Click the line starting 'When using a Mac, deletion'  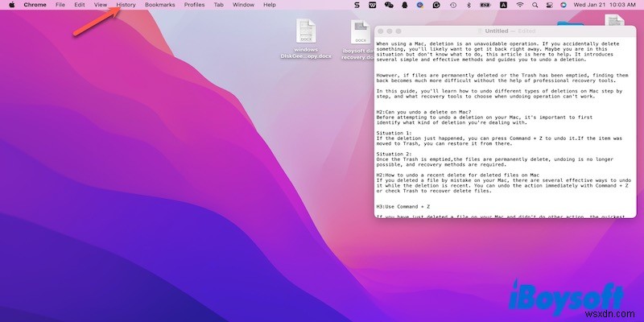497,44
